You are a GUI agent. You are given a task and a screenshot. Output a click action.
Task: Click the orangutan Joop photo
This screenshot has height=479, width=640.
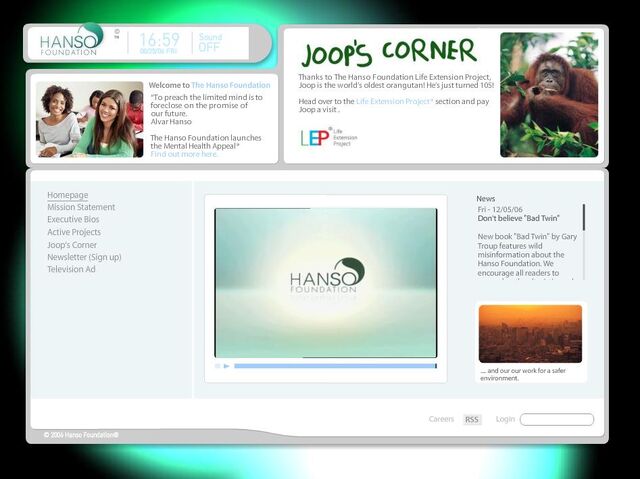[x=549, y=95]
